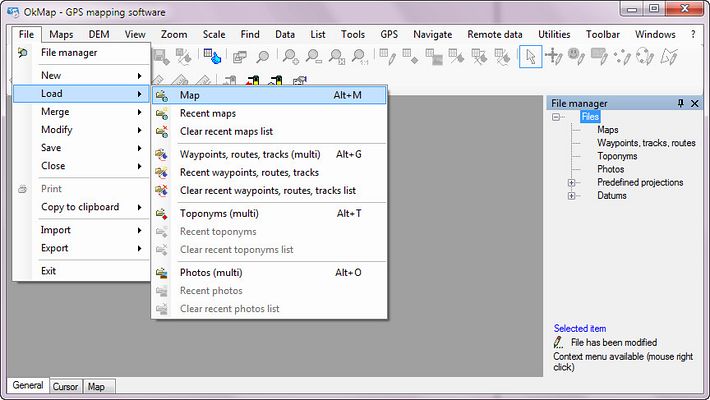Viewport: 710px width, 400px height.
Task: Select the dotted track with pencil tool
Action: pyautogui.click(x=622, y=57)
